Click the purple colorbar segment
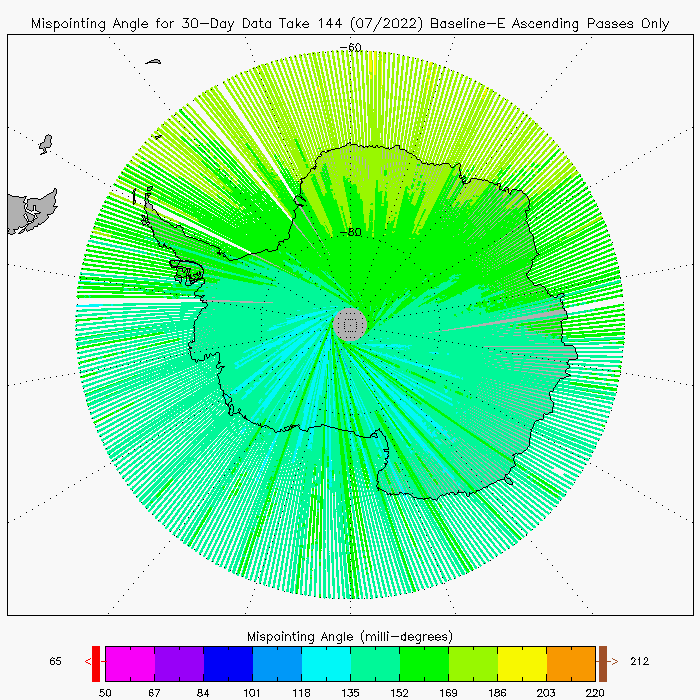The image size is (700, 700). point(179,663)
